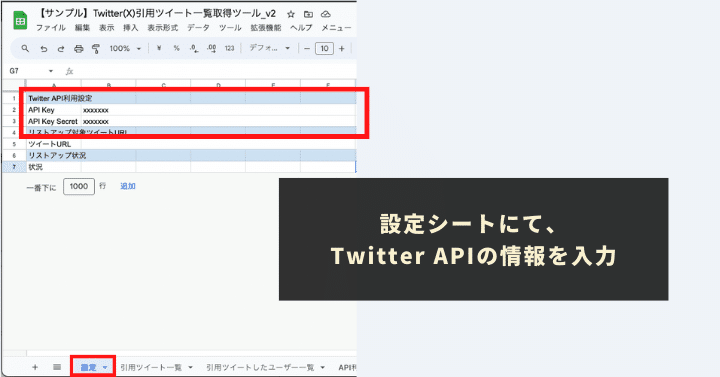Image resolution: width=720 pixels, height=377 pixels.
Task: Star the spreadsheet document
Action: [x=291, y=14]
